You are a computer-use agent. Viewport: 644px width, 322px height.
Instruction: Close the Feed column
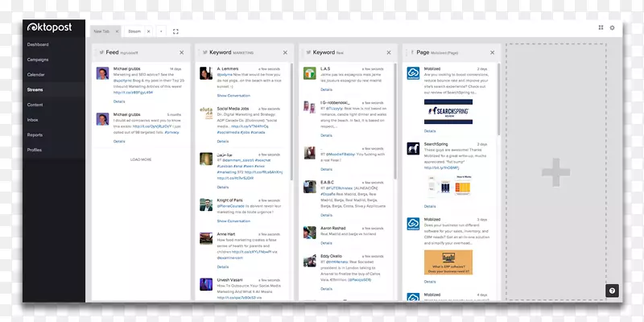(x=182, y=52)
